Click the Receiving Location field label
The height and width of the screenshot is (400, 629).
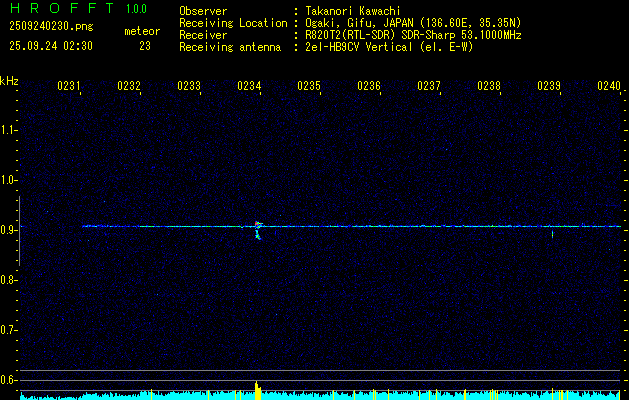[233, 23]
